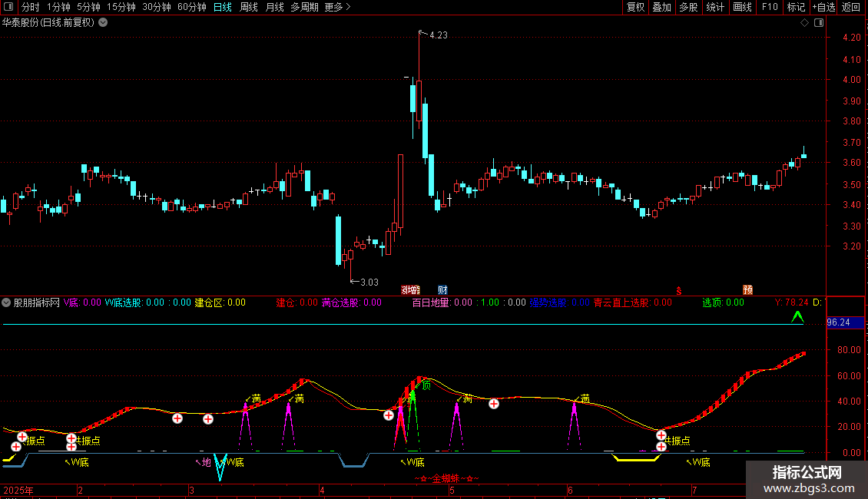The height and width of the screenshot is (499, 868).
Task: Open the 多股 multi-stock view
Action: click(688, 7)
